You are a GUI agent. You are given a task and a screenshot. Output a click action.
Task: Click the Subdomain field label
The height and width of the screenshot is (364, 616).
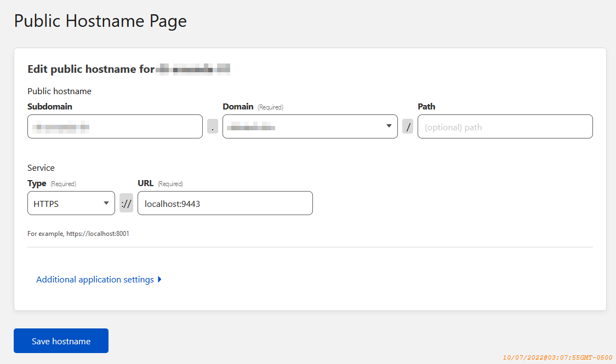point(50,107)
